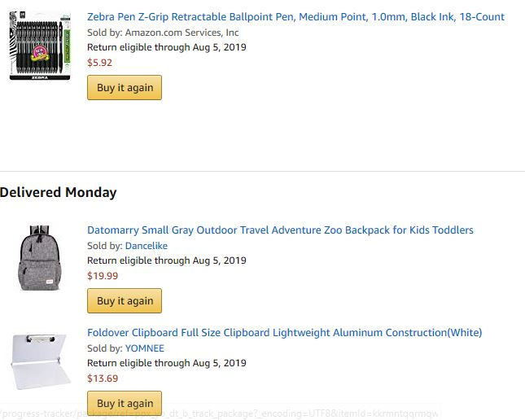Click the return eligibility text under Zebra Pen

coord(166,47)
